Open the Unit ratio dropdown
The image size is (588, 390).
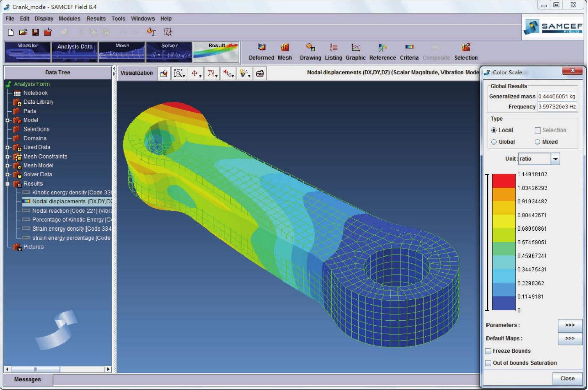coord(555,159)
